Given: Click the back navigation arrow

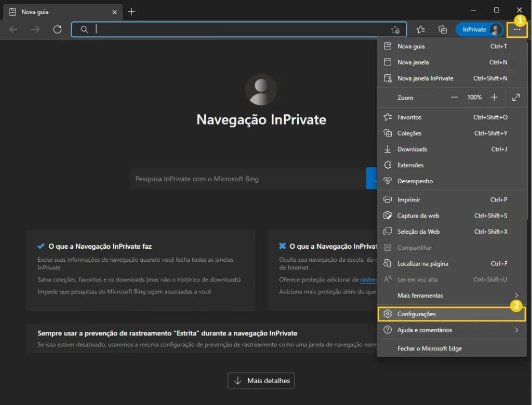Looking at the screenshot, I should tap(13, 30).
